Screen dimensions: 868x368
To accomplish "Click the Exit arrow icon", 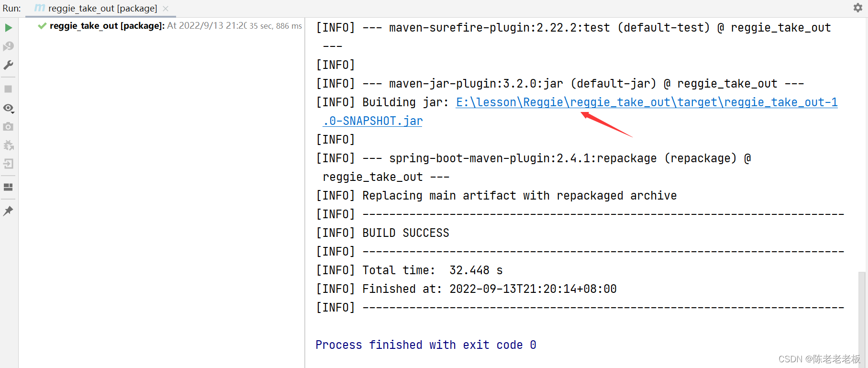I will click(8, 164).
